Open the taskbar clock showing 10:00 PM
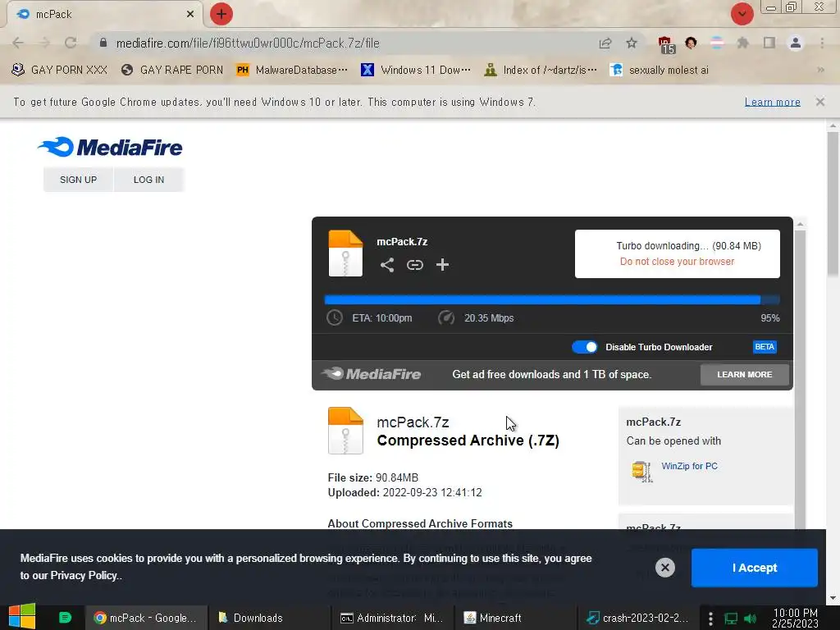 pos(796,618)
